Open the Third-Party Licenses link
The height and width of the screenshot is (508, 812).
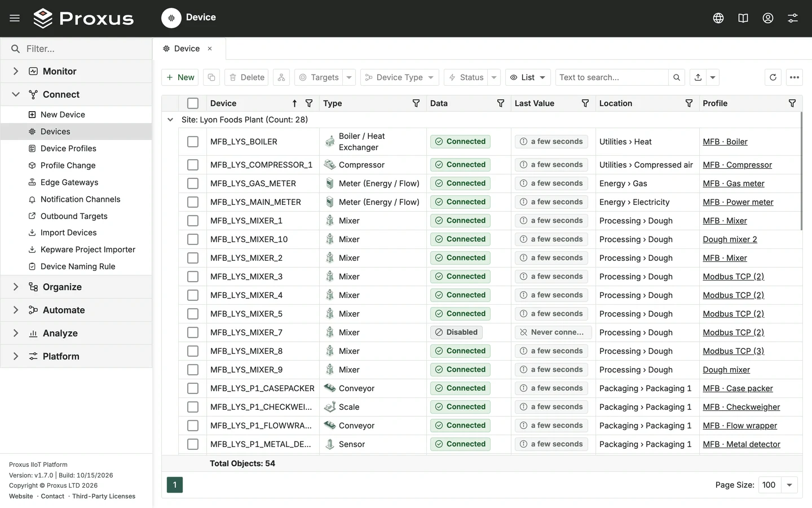pyautogui.click(x=104, y=496)
